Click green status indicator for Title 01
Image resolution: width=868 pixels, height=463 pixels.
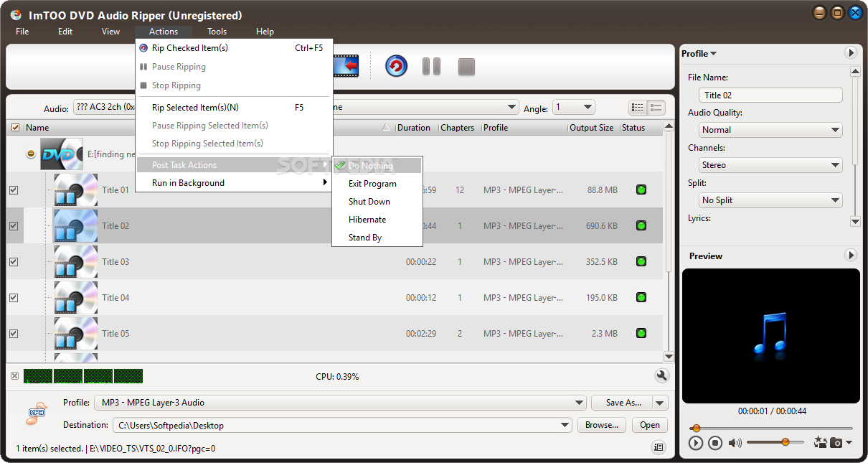(x=641, y=190)
